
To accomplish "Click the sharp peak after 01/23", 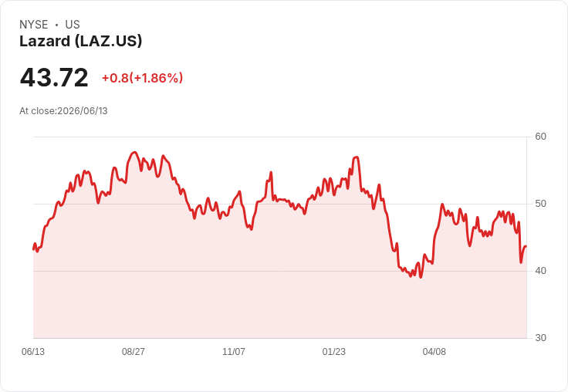I will [357, 157].
